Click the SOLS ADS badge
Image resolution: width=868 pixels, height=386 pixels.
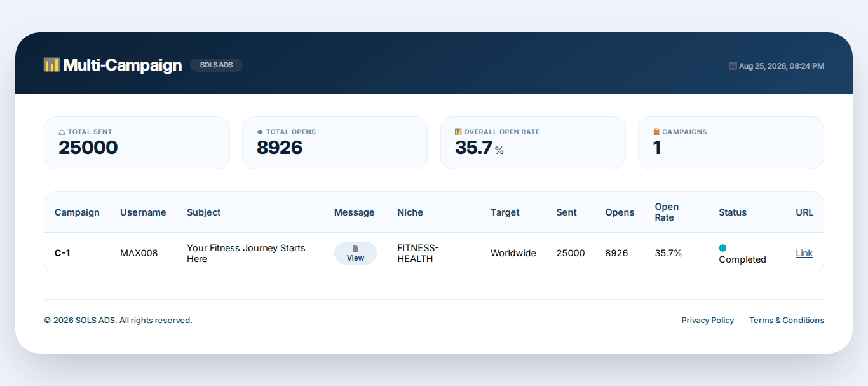point(216,65)
